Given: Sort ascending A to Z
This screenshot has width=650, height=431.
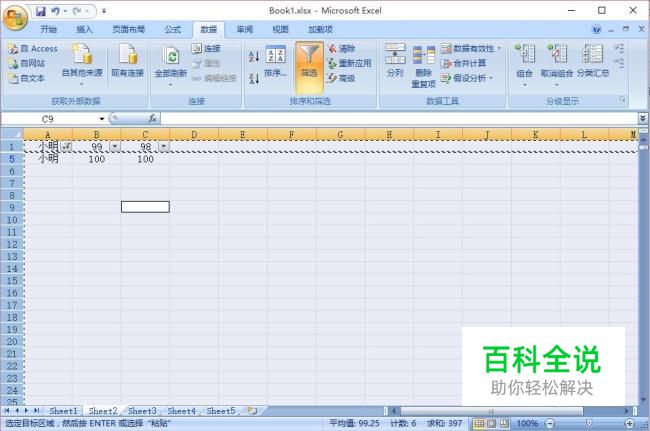Looking at the screenshot, I should (x=254, y=56).
